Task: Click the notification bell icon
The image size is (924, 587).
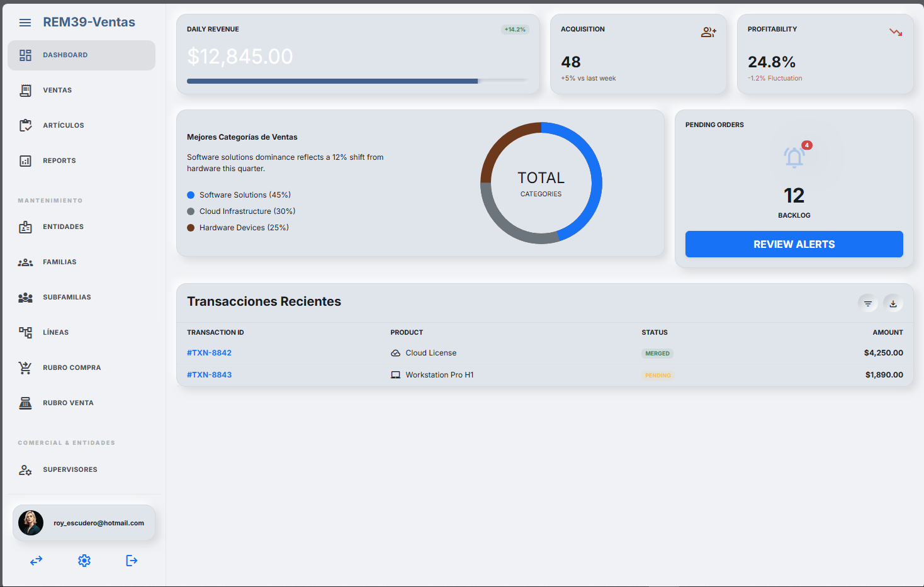Action: click(794, 157)
